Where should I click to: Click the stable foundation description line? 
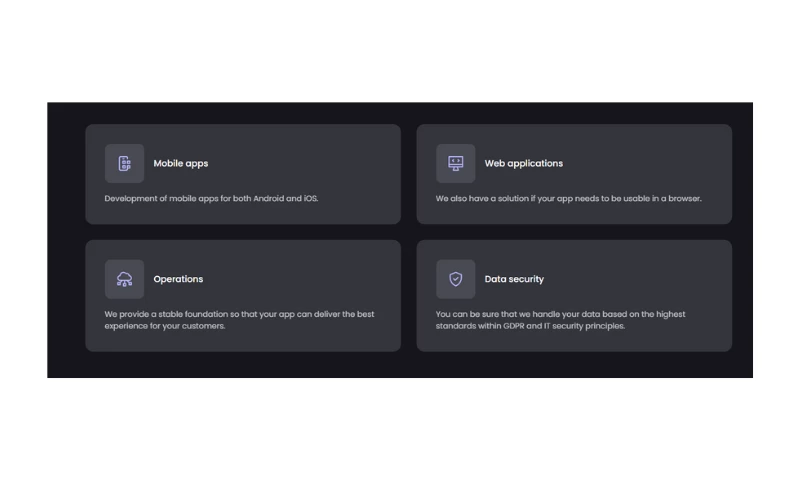coord(239,314)
